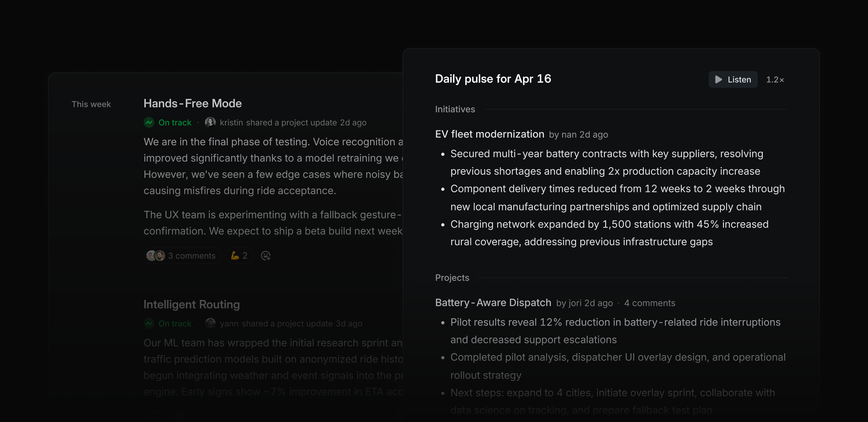Click the Projects section header

452,277
